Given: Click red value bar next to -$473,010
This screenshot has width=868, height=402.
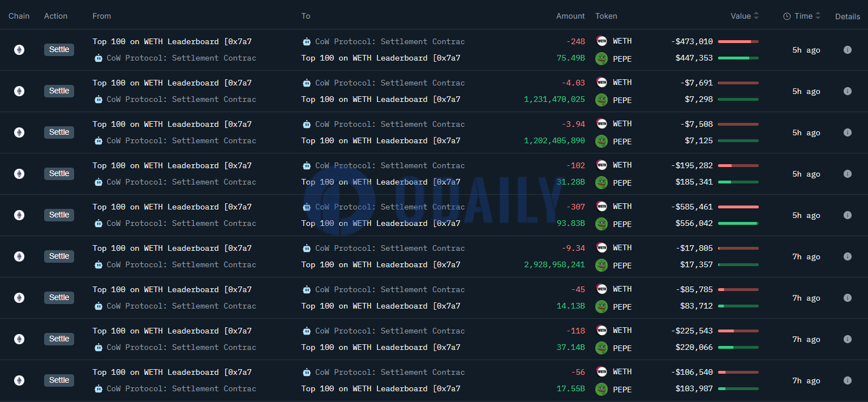Looking at the screenshot, I should (x=738, y=41).
